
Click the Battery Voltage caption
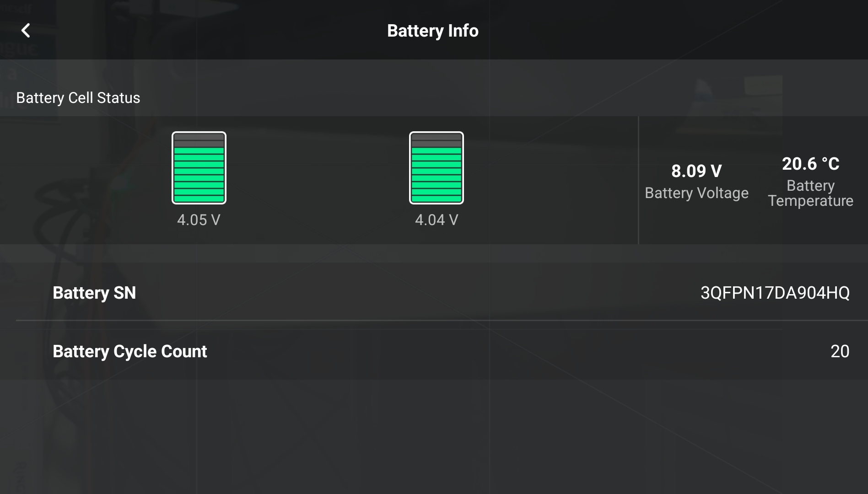coord(696,193)
